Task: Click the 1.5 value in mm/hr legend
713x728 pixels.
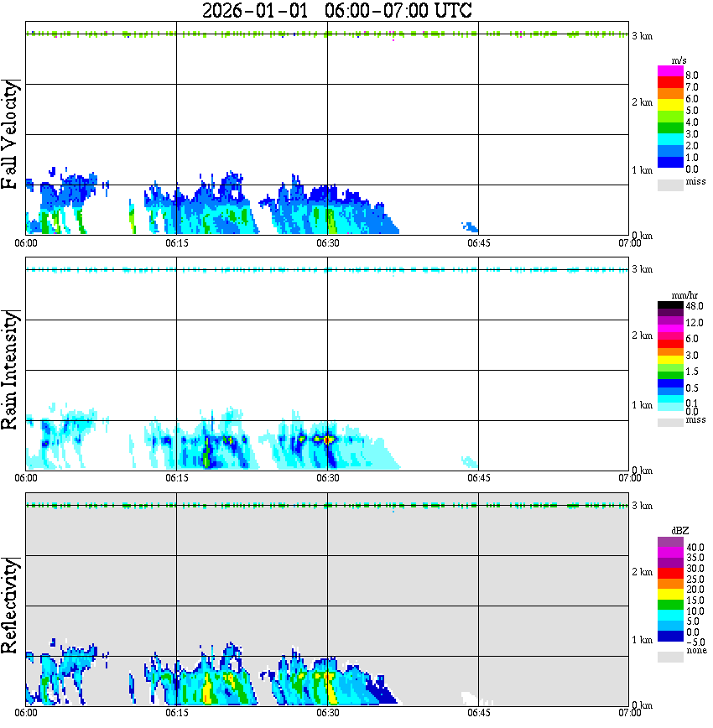Action: coord(692,371)
